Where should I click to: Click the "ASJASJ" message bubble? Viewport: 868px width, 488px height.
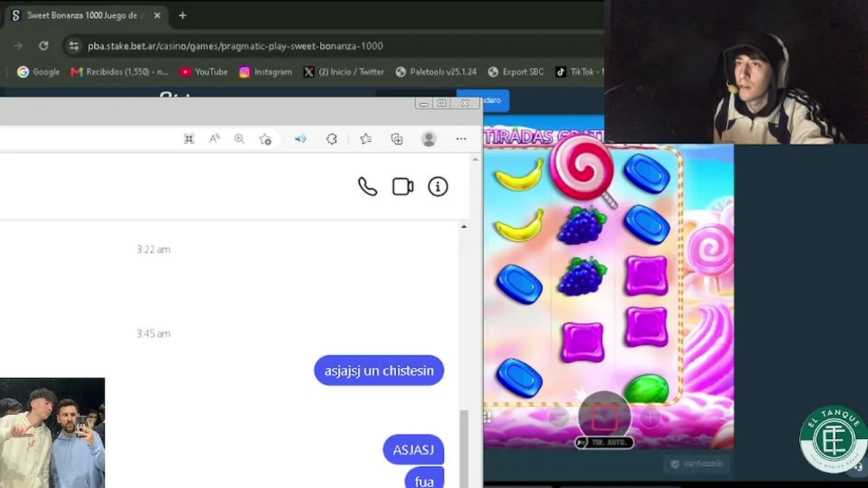pos(414,450)
